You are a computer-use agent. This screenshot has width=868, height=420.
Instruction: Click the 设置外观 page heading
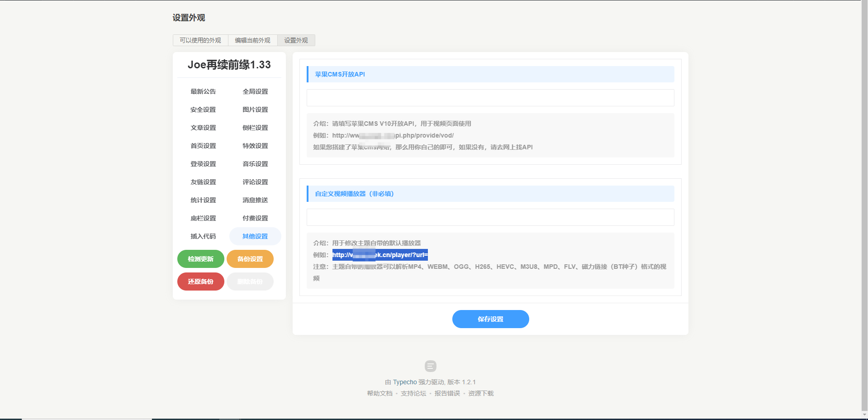coord(189,18)
